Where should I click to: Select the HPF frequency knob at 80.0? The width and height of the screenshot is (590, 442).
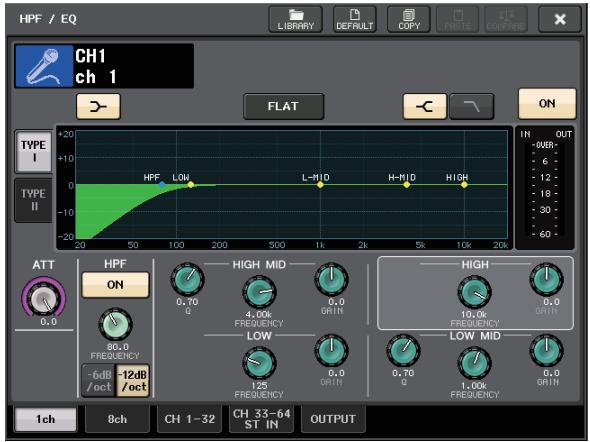(x=115, y=324)
